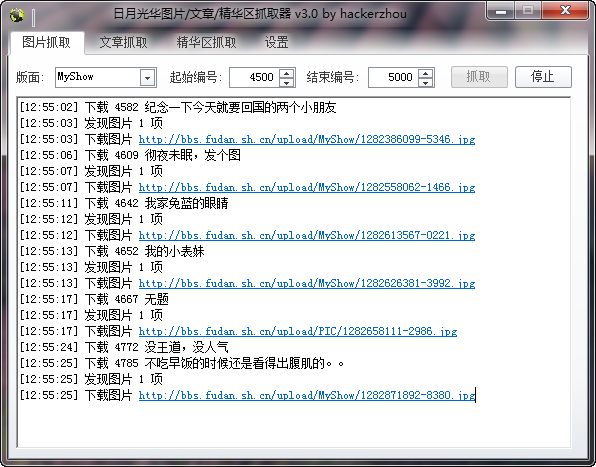
Task: Click the 停止 button
Action: 543,77
